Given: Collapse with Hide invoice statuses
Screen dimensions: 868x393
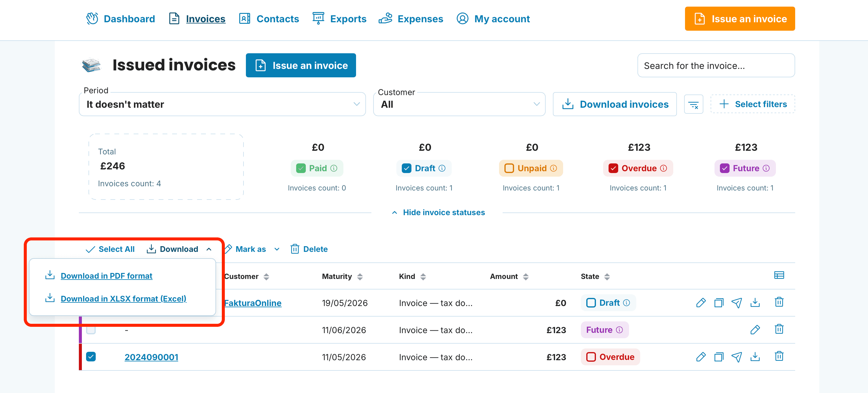Looking at the screenshot, I should [x=439, y=212].
